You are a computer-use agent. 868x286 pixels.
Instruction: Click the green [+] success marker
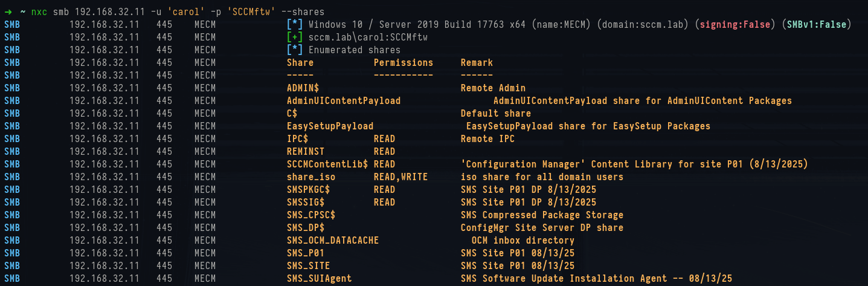pyautogui.click(x=294, y=37)
